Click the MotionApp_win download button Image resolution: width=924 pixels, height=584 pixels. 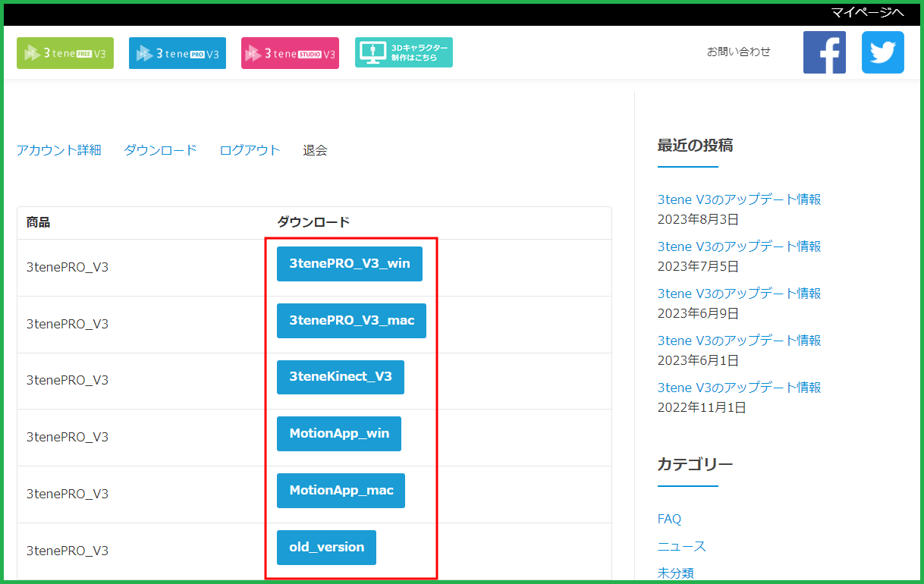(339, 434)
